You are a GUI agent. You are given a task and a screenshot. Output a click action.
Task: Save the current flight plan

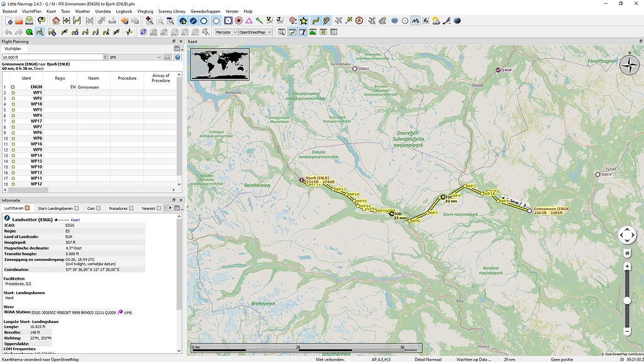[28, 21]
